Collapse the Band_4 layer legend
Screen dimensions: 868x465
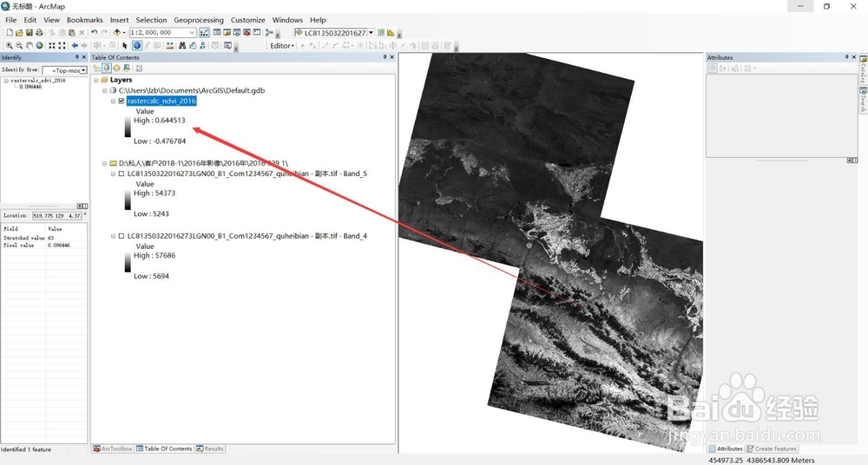tap(114, 236)
